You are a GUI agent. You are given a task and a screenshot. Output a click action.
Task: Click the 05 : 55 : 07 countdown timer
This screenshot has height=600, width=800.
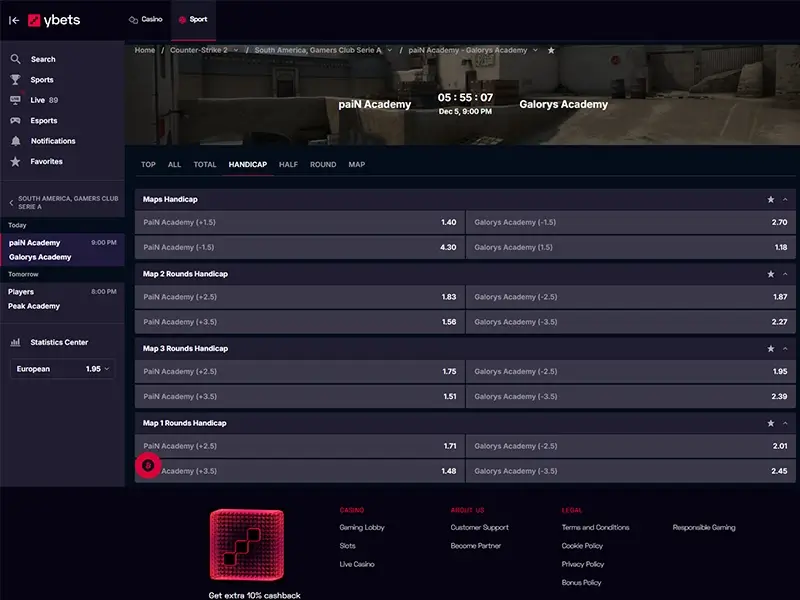click(x=465, y=97)
